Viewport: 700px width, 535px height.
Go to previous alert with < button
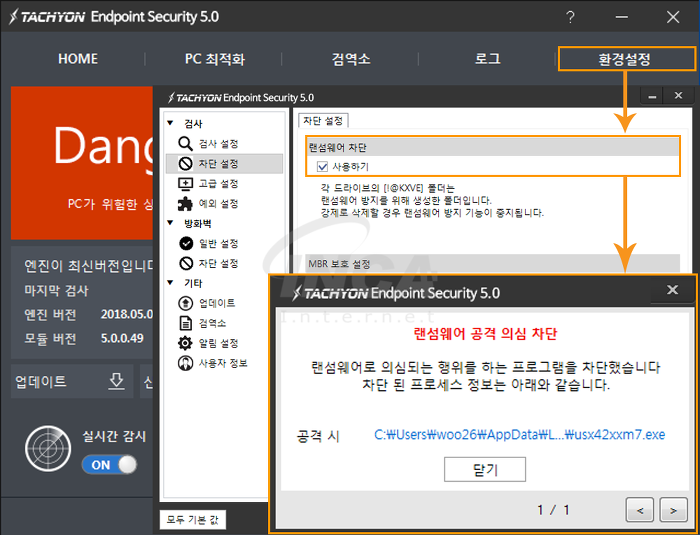click(640, 510)
